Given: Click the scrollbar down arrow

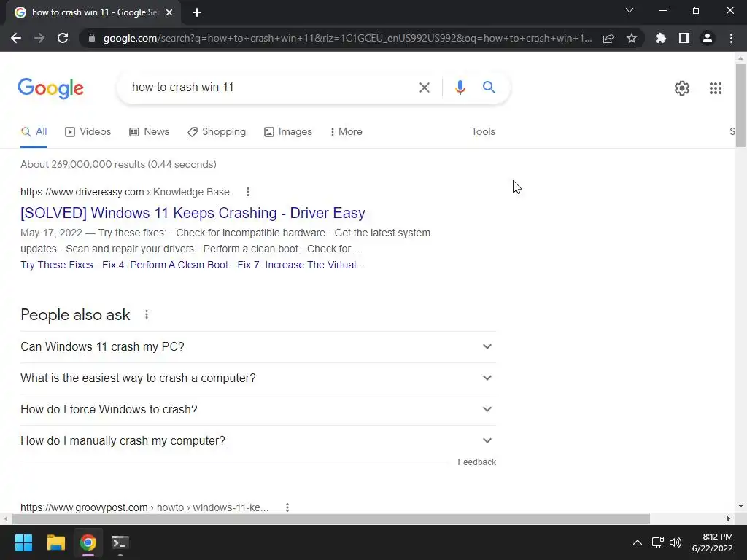Looking at the screenshot, I should tap(740, 506).
